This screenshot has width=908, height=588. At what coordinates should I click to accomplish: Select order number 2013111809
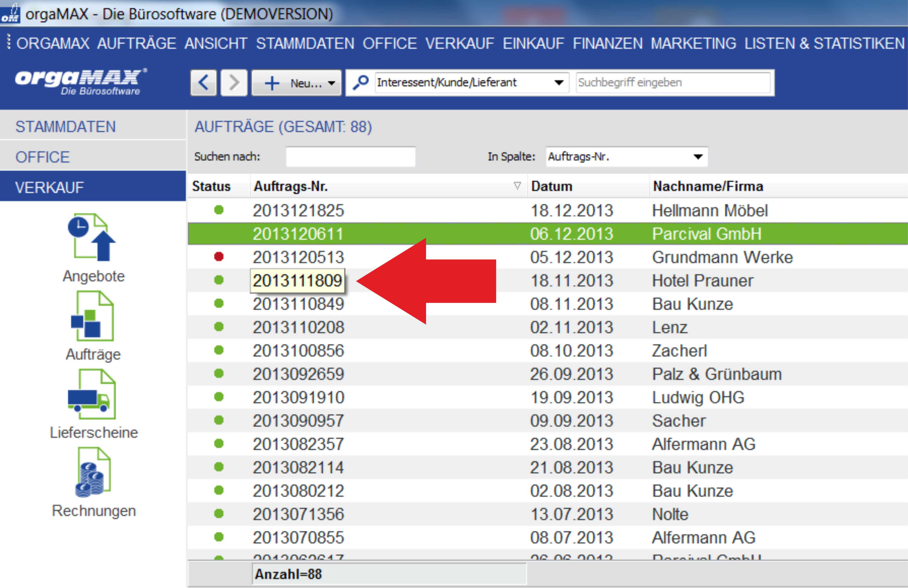298,280
